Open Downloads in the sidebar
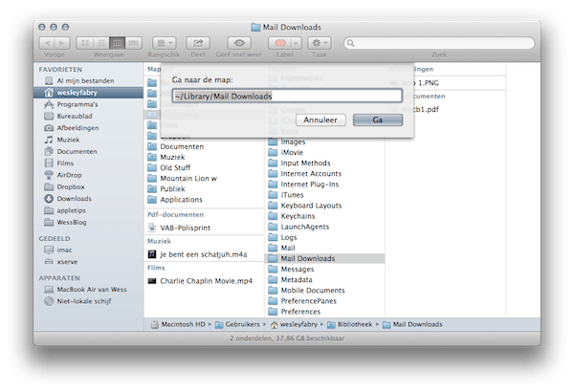This screenshot has width=574, height=392. point(88,198)
